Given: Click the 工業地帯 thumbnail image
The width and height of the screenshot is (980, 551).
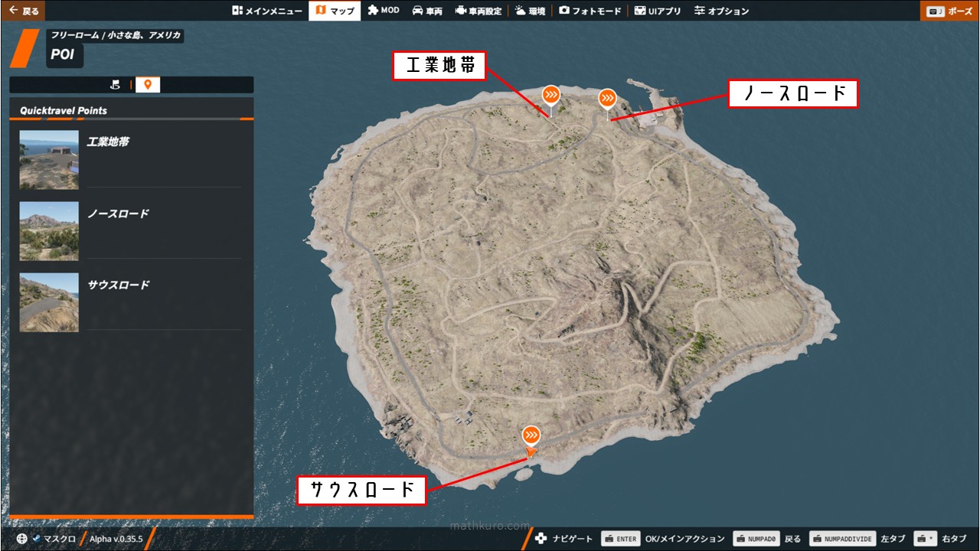Looking at the screenshot, I should [49, 160].
